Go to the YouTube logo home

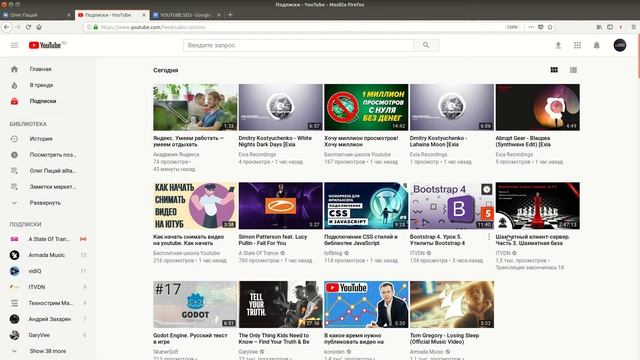(45, 45)
